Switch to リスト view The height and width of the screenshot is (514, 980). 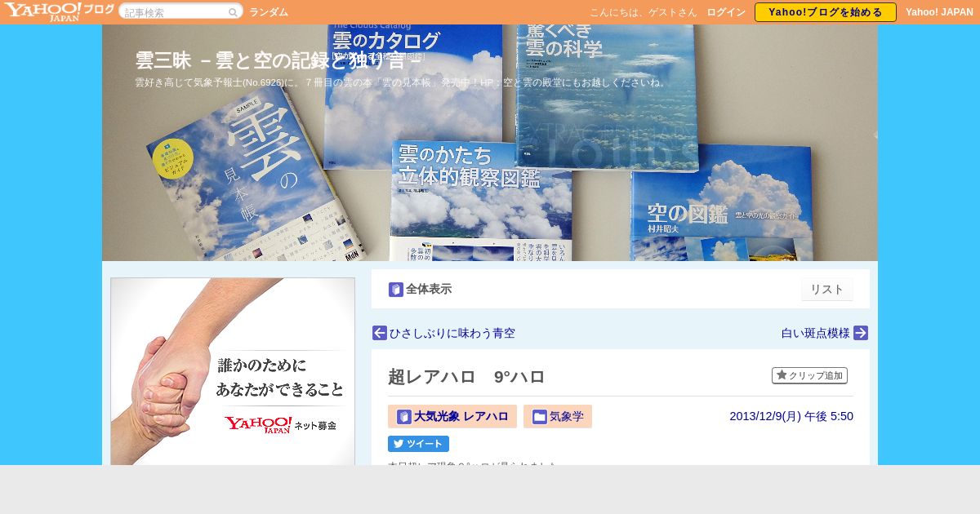(x=827, y=290)
